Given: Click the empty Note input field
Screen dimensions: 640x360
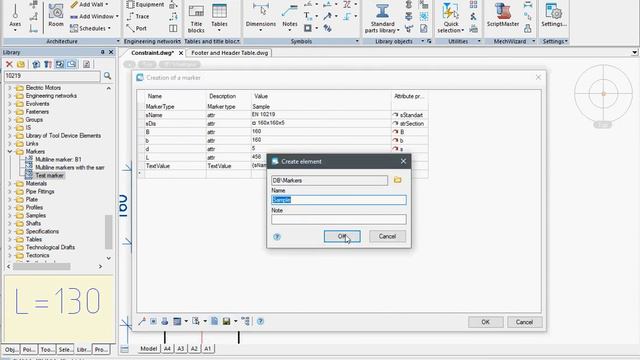Looking at the screenshot, I should pyautogui.click(x=339, y=219).
